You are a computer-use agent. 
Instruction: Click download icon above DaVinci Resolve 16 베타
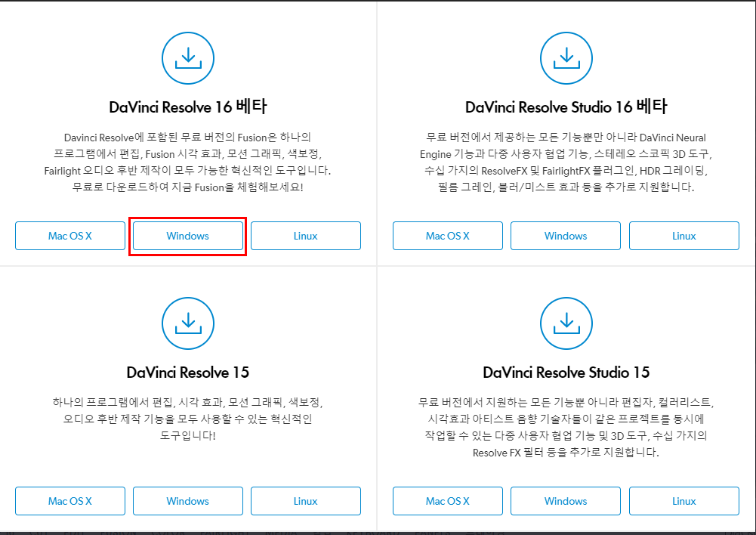pos(188,58)
